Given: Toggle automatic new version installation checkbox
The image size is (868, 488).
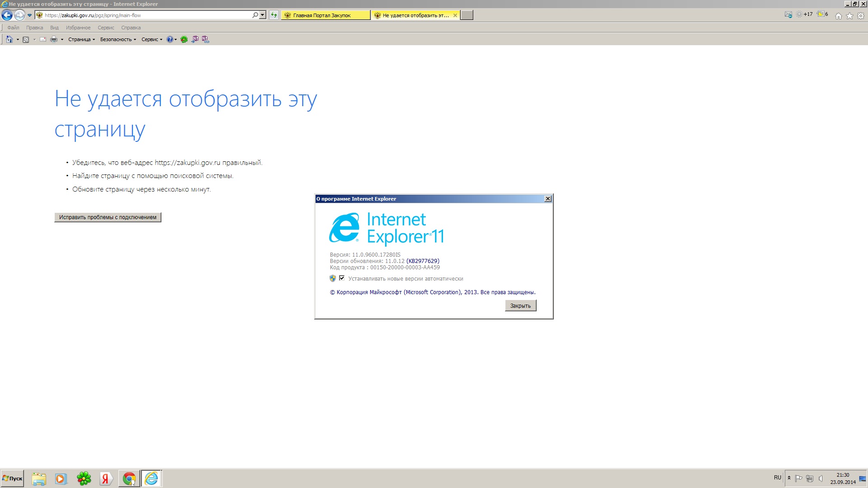Looking at the screenshot, I should 342,278.
